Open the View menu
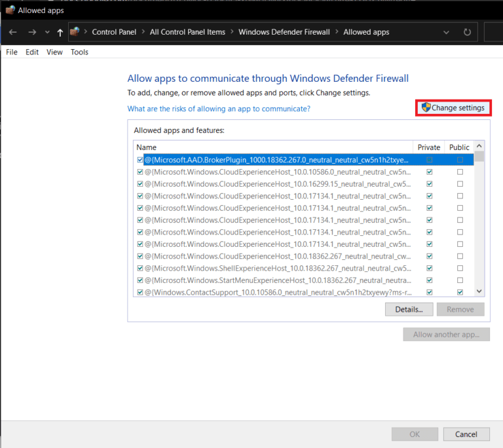 pyautogui.click(x=54, y=52)
